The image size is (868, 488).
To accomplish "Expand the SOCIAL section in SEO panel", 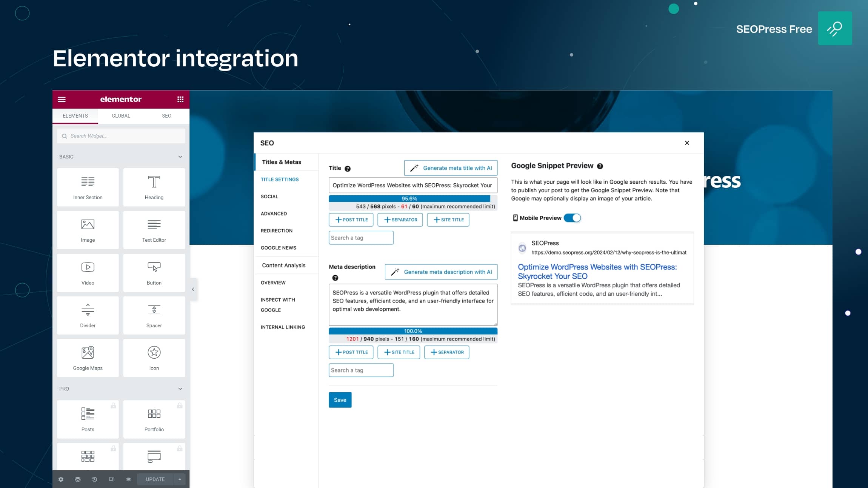I will click(269, 196).
